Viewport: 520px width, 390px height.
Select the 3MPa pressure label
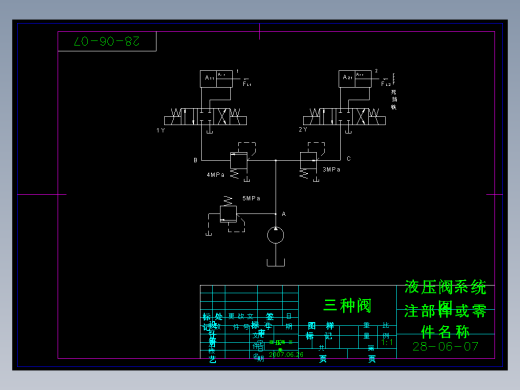point(331,170)
